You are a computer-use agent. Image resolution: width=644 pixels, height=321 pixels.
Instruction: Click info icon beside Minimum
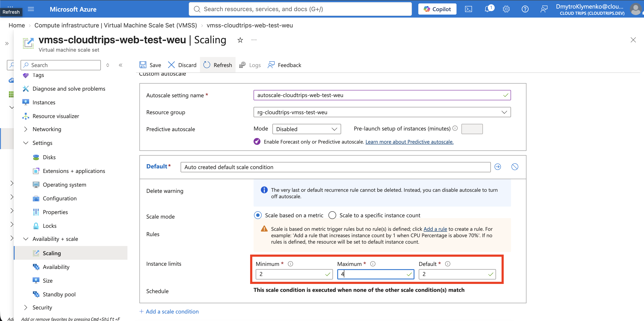pos(290,264)
